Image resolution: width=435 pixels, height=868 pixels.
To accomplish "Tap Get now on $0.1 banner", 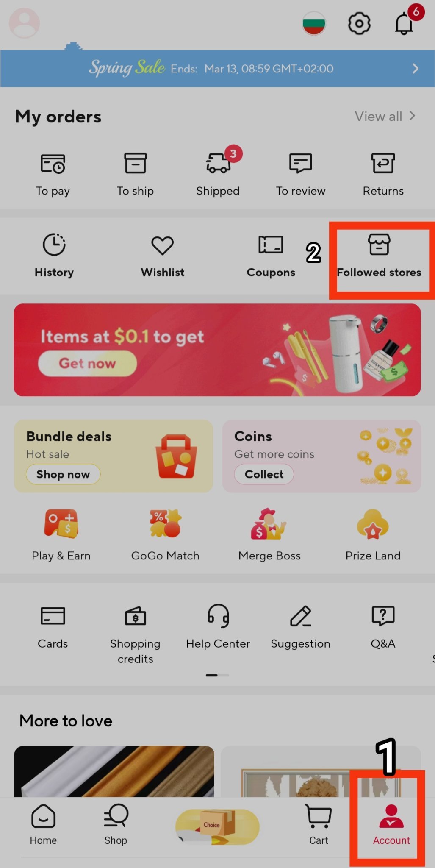I will (x=88, y=363).
